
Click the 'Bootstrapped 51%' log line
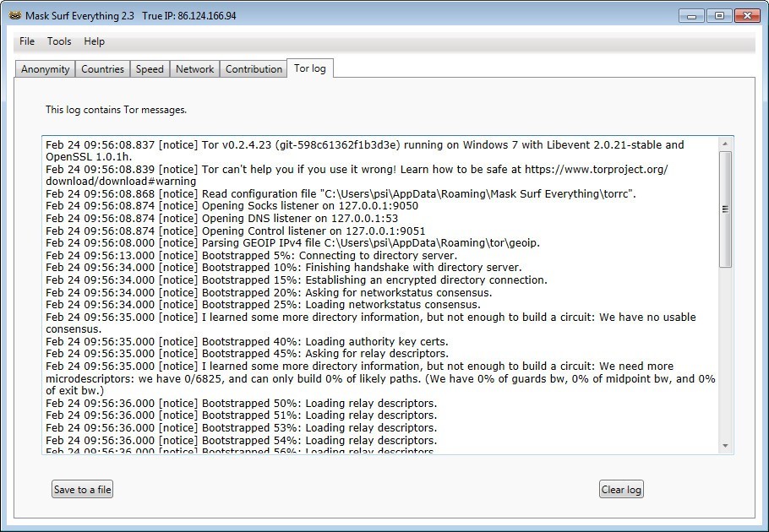tap(242, 415)
